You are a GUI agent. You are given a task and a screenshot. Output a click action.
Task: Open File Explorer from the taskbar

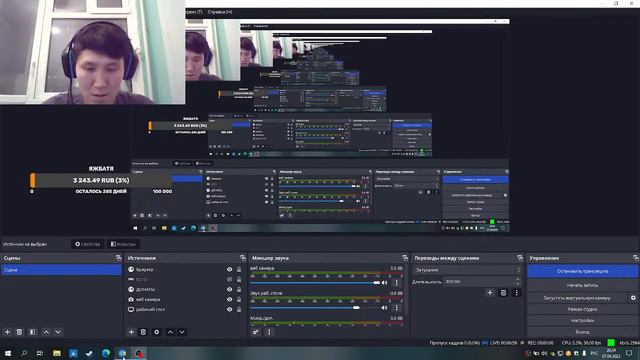(57, 353)
